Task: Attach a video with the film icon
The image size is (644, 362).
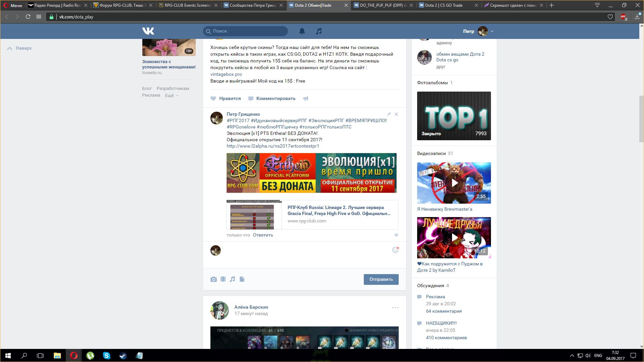Action: 223,279
